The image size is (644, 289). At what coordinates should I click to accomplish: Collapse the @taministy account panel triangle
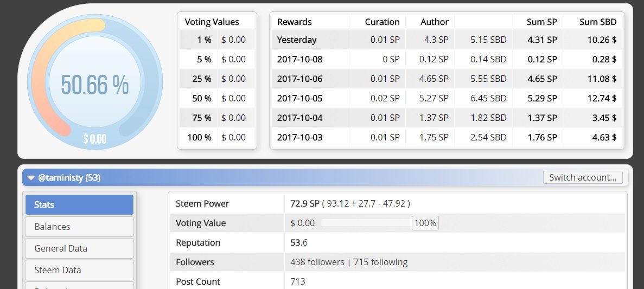(x=31, y=178)
